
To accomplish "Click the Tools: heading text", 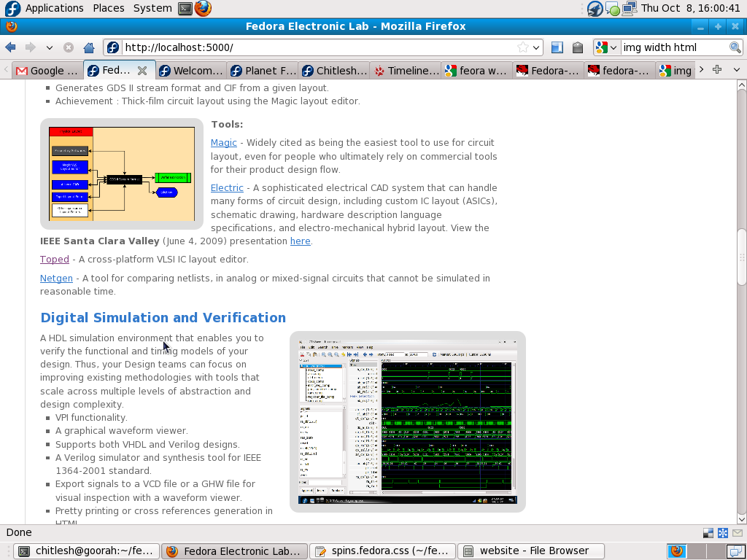I will (227, 124).
